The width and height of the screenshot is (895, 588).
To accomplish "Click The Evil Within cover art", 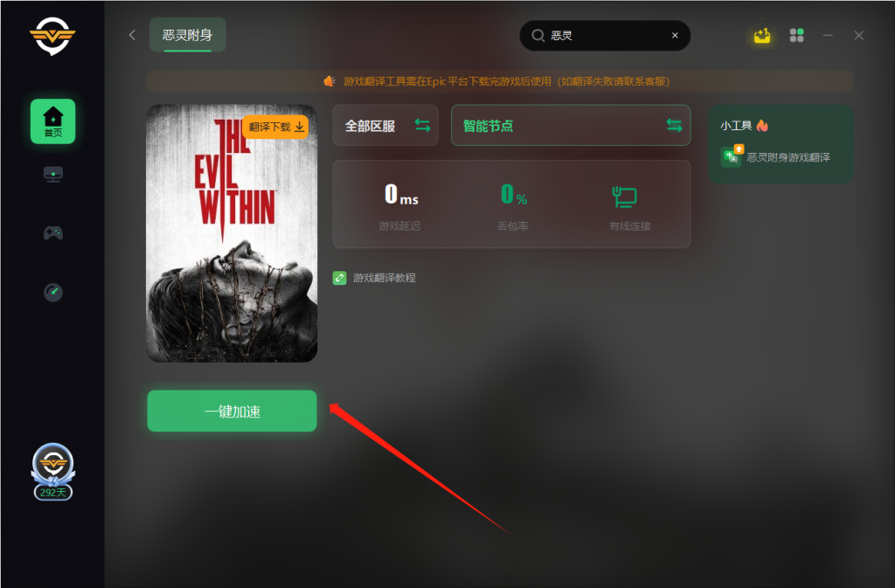I will (232, 233).
